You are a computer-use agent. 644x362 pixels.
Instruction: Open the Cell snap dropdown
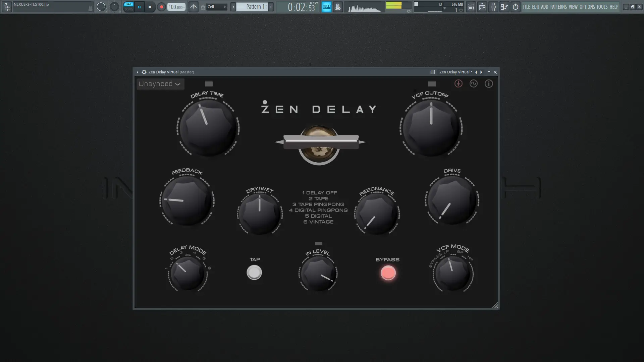(217, 7)
